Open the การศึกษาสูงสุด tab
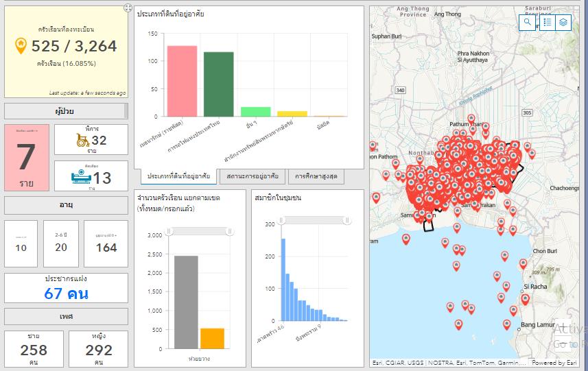Image resolution: width=588 pixels, height=371 pixels. [316, 176]
